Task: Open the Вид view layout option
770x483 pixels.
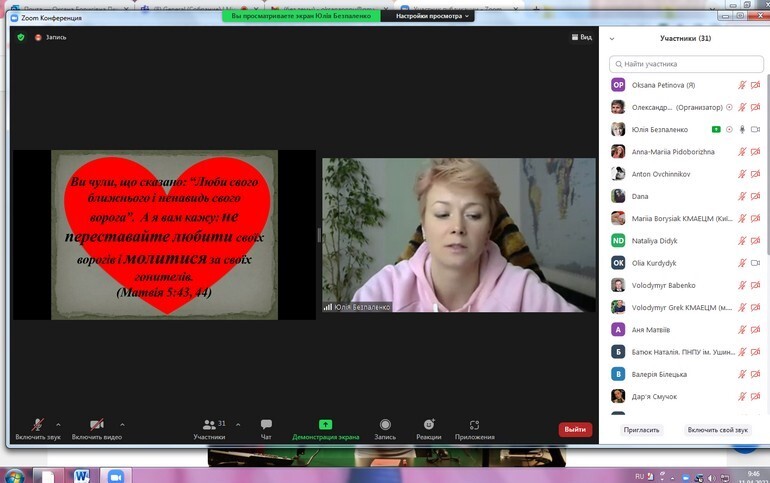Action: click(x=582, y=37)
